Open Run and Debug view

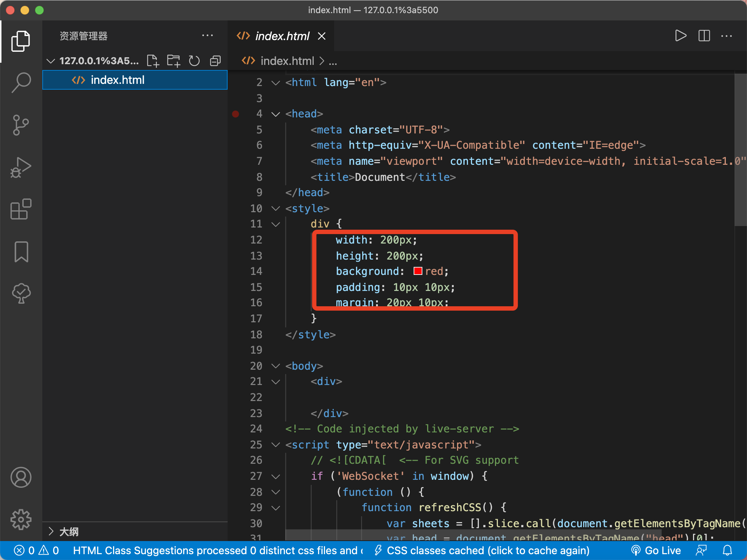pyautogui.click(x=21, y=167)
